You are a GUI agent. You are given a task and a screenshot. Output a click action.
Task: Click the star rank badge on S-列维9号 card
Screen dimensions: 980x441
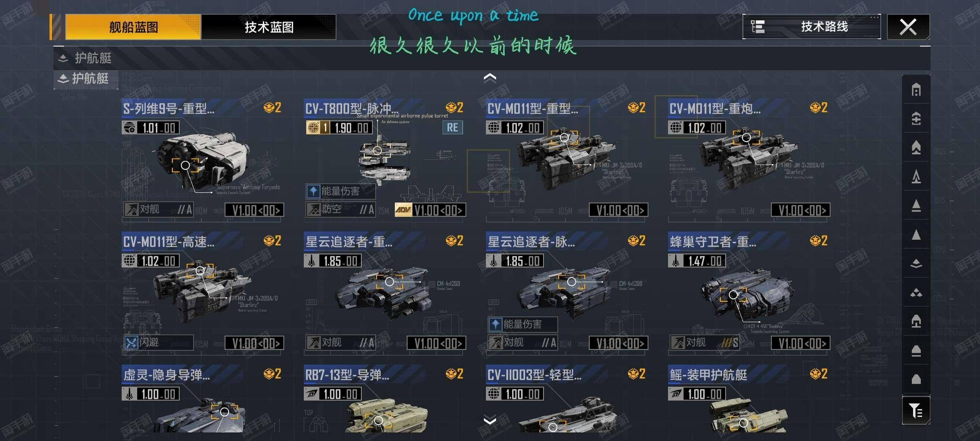[x=272, y=108]
